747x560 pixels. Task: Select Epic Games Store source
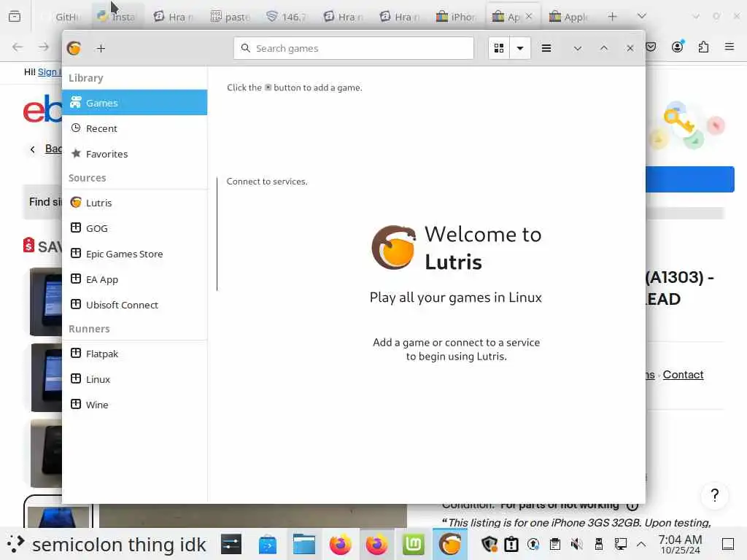(134, 253)
